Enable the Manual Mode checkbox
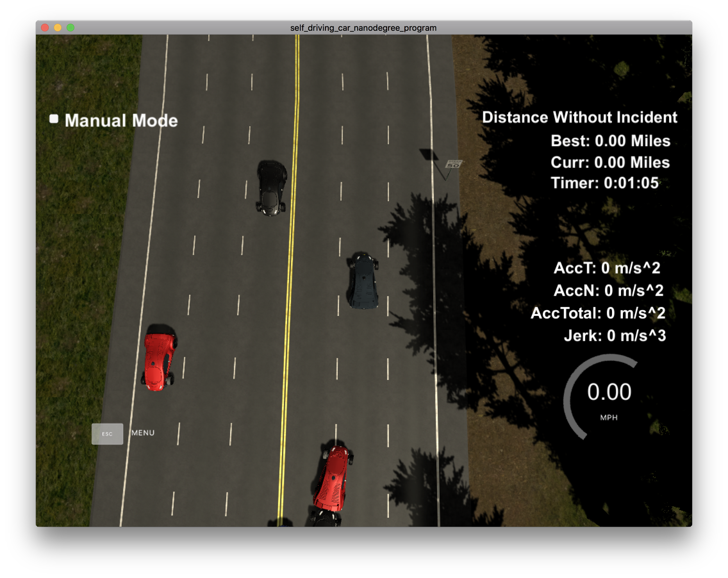 point(54,119)
